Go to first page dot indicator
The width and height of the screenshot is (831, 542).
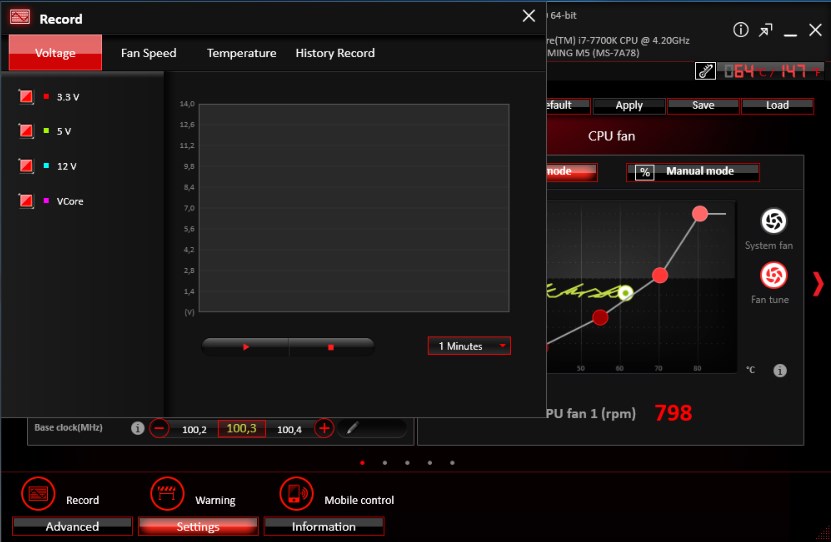(362, 463)
